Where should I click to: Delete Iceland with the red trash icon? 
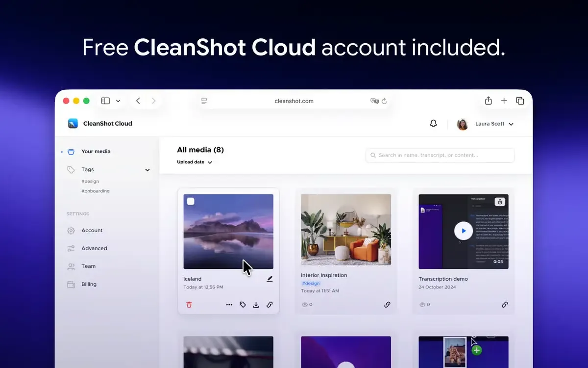tap(189, 305)
